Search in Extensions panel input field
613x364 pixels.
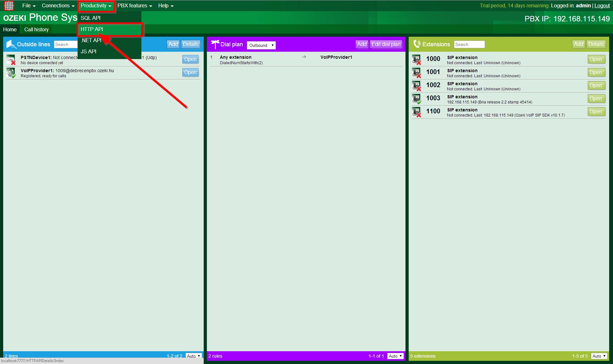(469, 44)
